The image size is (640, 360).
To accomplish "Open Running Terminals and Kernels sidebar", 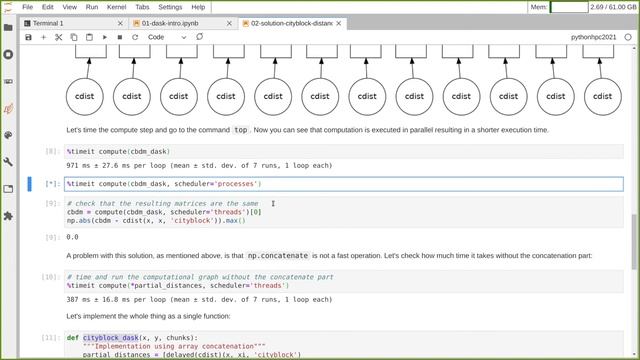I will pos(8,55).
